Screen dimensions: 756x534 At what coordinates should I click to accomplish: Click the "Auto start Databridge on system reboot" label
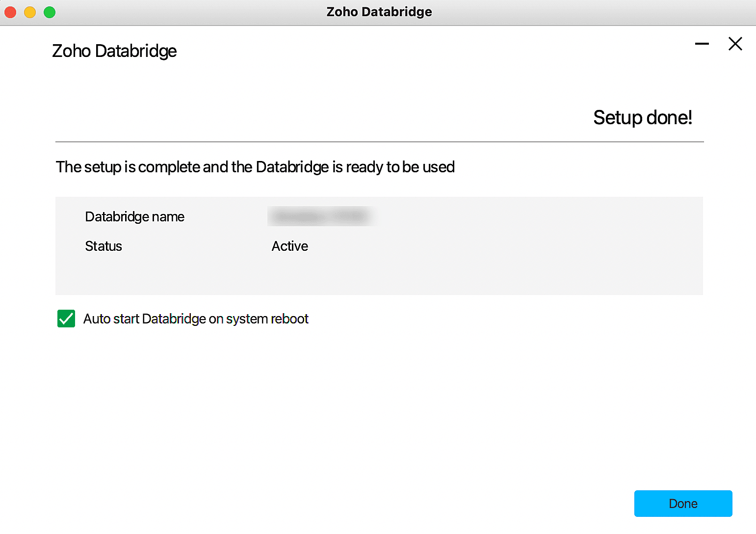(196, 319)
